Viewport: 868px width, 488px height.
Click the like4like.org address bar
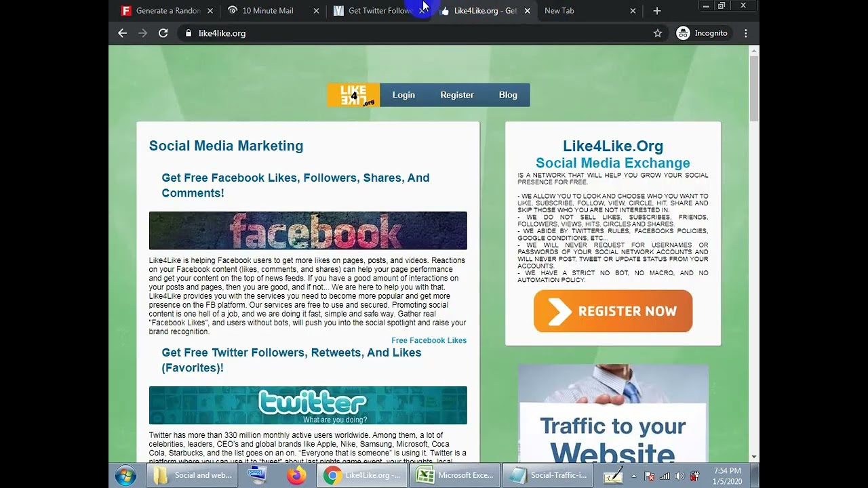coord(420,33)
